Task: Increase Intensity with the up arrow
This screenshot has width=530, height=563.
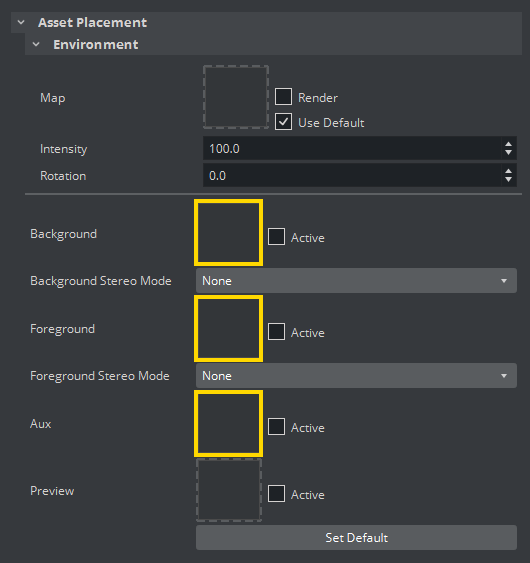Action: pos(508,144)
